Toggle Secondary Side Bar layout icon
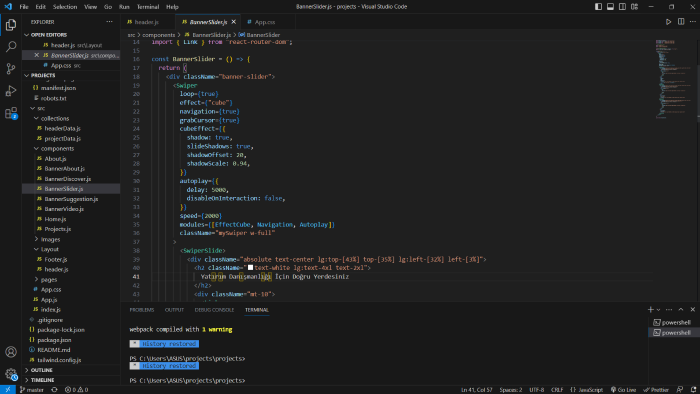Image resolution: width=700 pixels, height=394 pixels. click(x=622, y=7)
